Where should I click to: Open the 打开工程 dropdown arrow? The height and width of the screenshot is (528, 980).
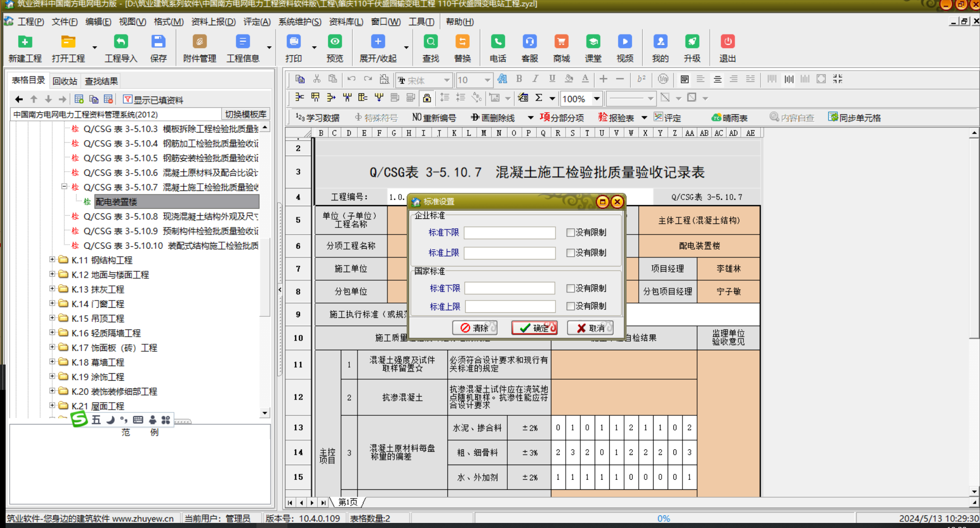[94, 47]
